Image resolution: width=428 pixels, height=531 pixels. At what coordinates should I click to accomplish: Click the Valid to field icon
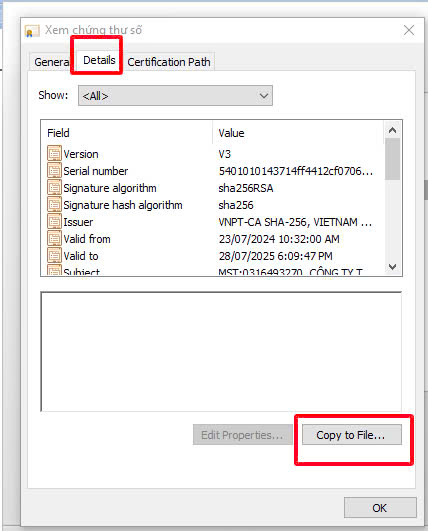54,255
